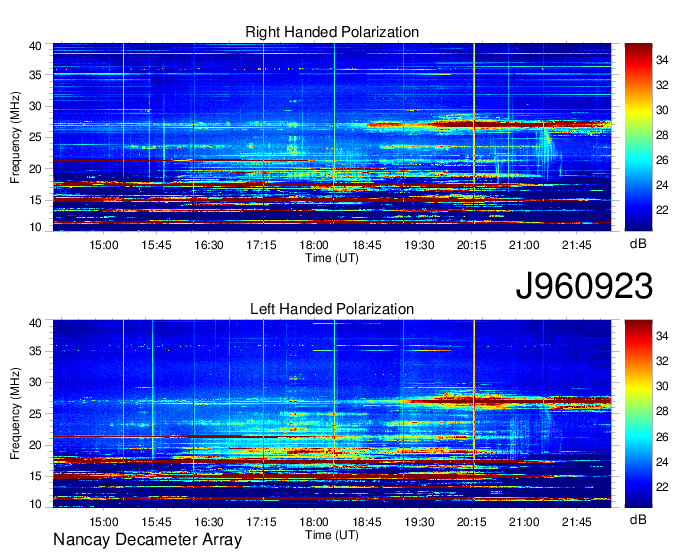Viewport: 680px width, 552px height.
Task: Click the "26" dB tick on Right Handed colorbar
Action: pos(662,160)
